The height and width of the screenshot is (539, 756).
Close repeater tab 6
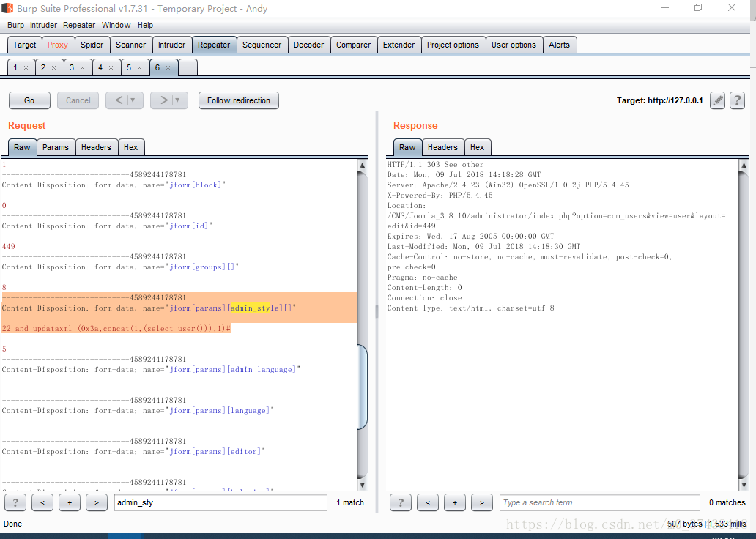168,68
